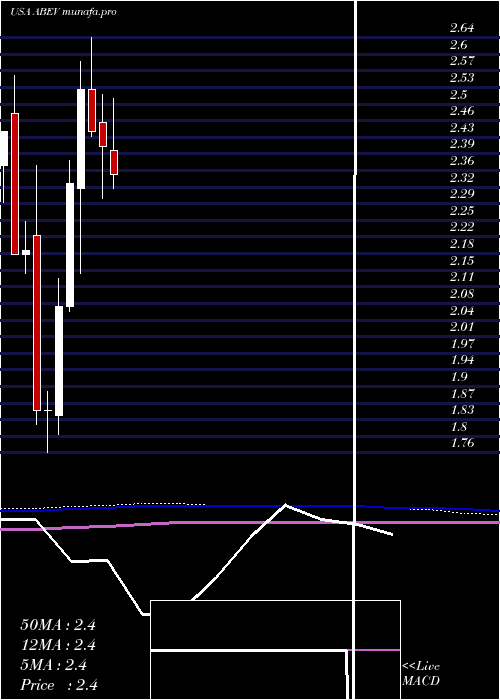Click the tallest red candlestick body

pos(37,323)
